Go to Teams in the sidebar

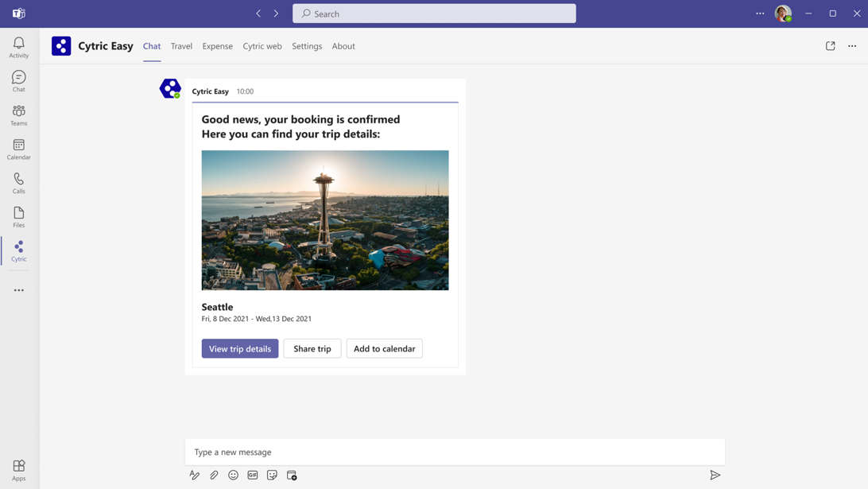pos(19,115)
